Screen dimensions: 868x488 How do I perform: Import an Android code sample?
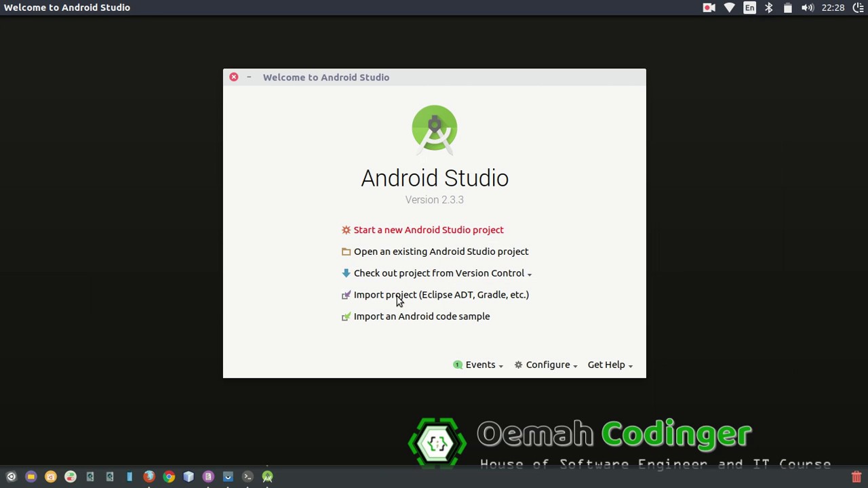[415, 317]
